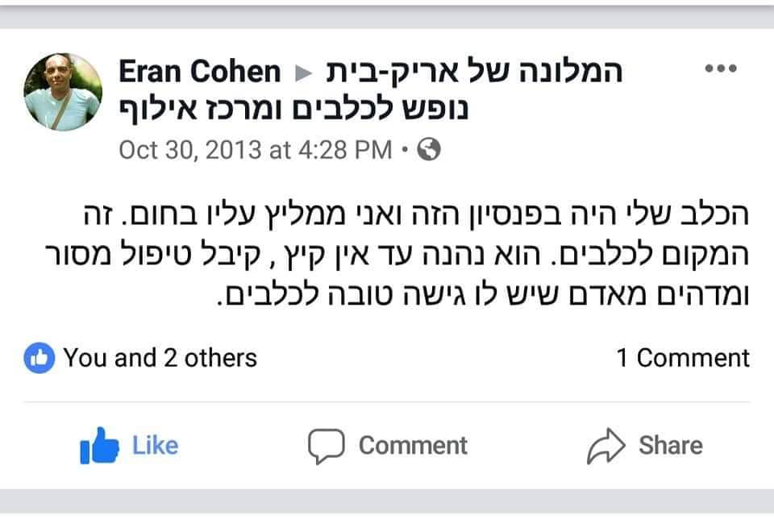Toggle the Like text label
Viewport: 774px width, 532px height.
[155, 446]
